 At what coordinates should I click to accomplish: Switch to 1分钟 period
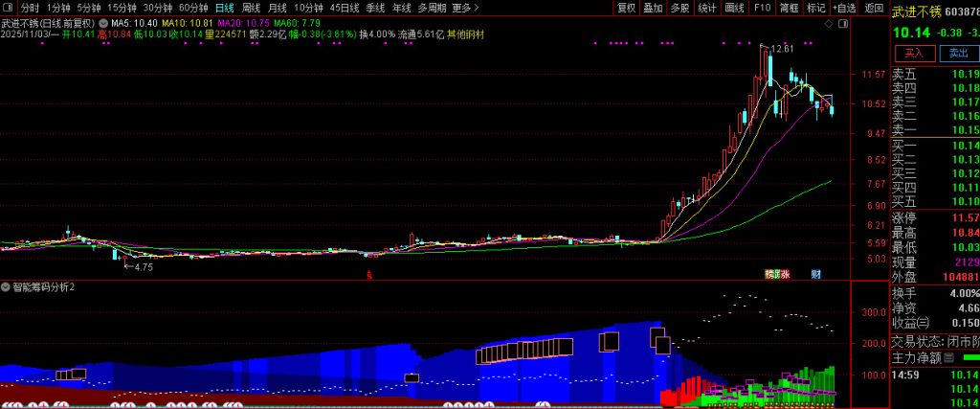pyautogui.click(x=58, y=8)
